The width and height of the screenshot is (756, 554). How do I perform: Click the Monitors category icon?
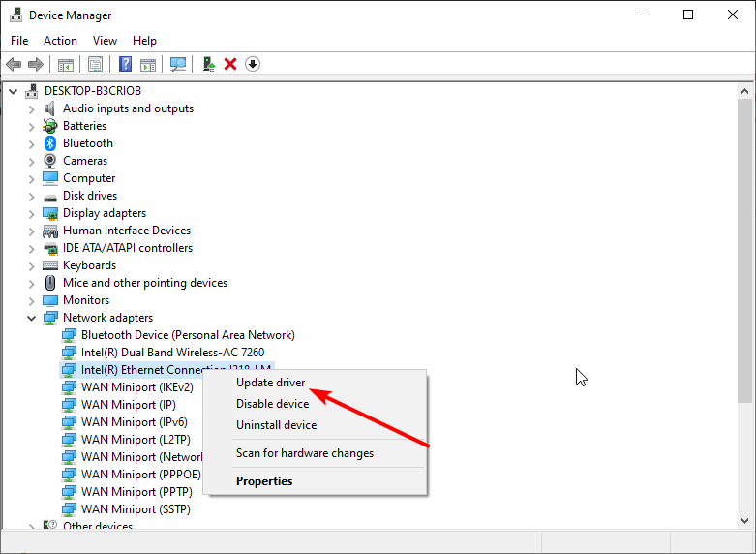(x=50, y=300)
